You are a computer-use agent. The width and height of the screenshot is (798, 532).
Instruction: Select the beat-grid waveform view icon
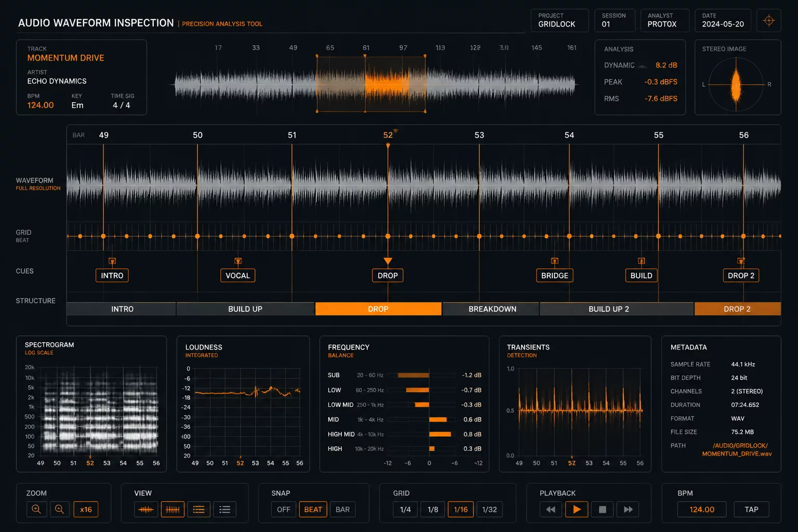[x=172, y=509]
